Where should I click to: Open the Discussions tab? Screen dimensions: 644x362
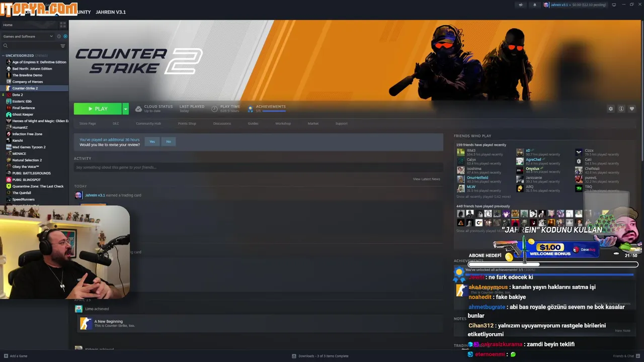222,123
